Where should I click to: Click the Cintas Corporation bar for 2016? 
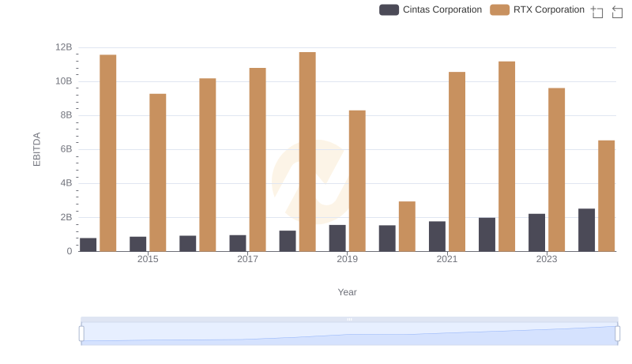pos(188,244)
